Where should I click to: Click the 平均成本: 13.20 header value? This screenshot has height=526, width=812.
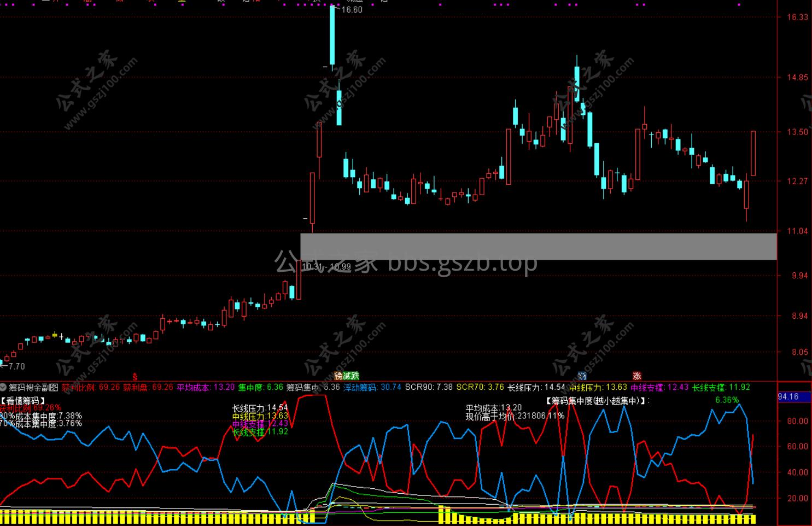pos(206,388)
